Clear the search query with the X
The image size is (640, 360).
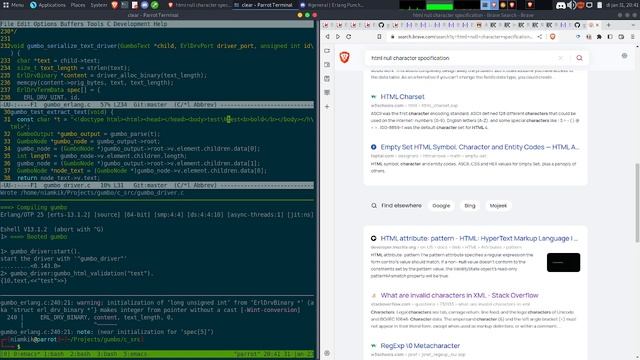pos(560,58)
